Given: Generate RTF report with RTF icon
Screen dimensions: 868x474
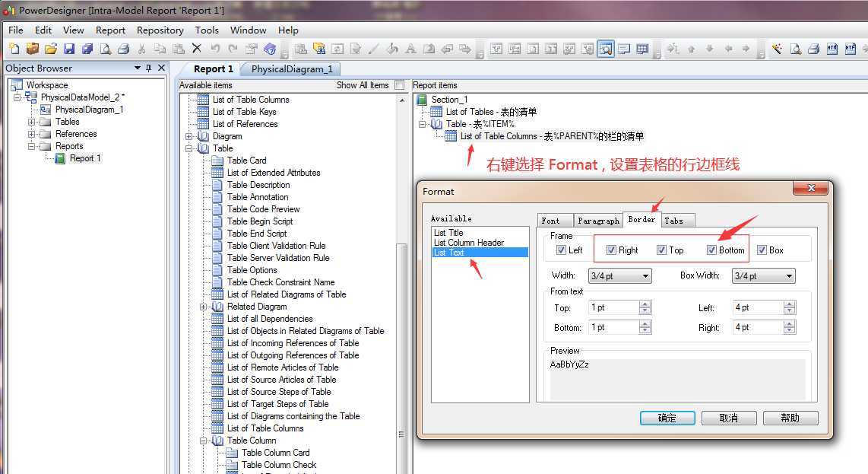Looking at the screenshot, I should click(851, 49).
